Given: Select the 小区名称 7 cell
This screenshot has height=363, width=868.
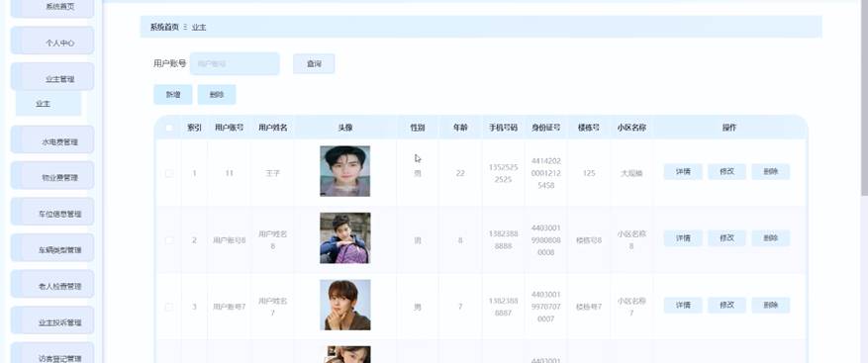Looking at the screenshot, I should tap(631, 307).
